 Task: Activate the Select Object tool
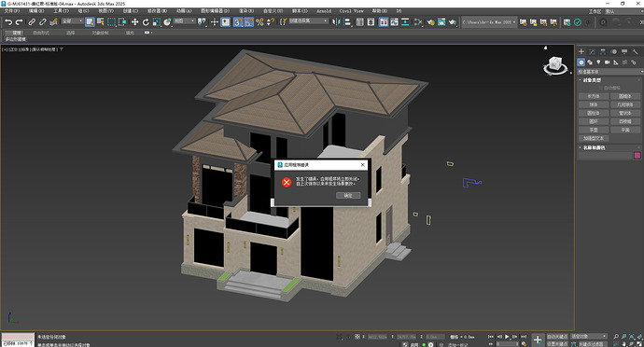coord(90,22)
